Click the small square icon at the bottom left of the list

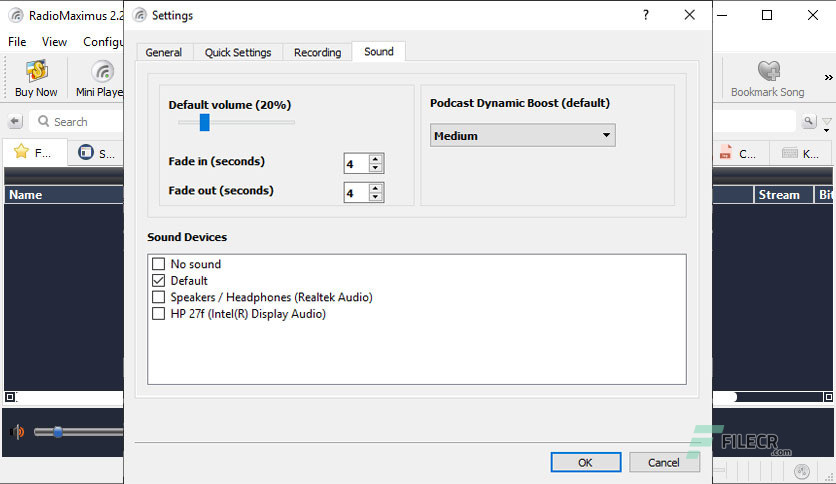[10, 397]
